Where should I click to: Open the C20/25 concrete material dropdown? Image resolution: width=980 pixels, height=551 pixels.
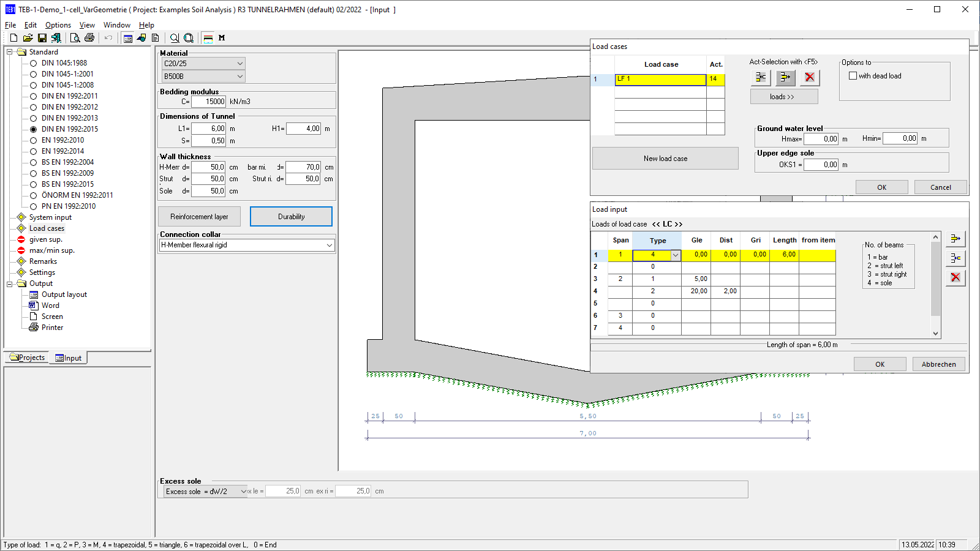click(x=203, y=64)
